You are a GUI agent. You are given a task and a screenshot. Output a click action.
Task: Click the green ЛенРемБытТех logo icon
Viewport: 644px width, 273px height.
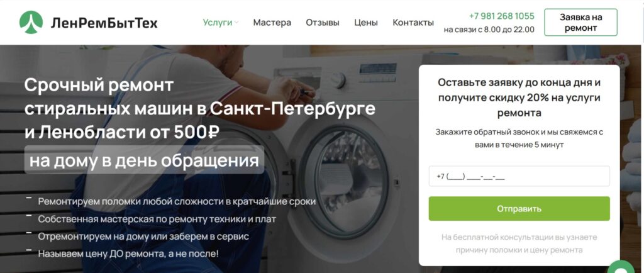coord(31,22)
